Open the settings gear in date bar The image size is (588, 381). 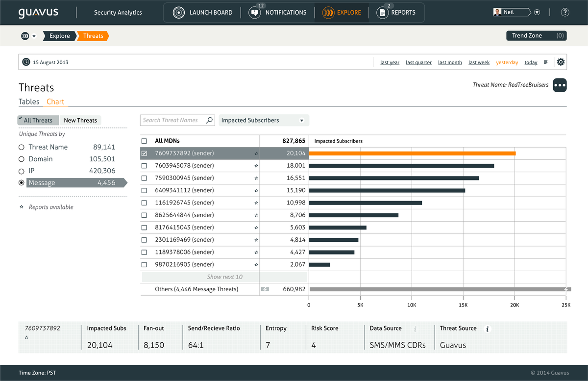pyautogui.click(x=561, y=62)
